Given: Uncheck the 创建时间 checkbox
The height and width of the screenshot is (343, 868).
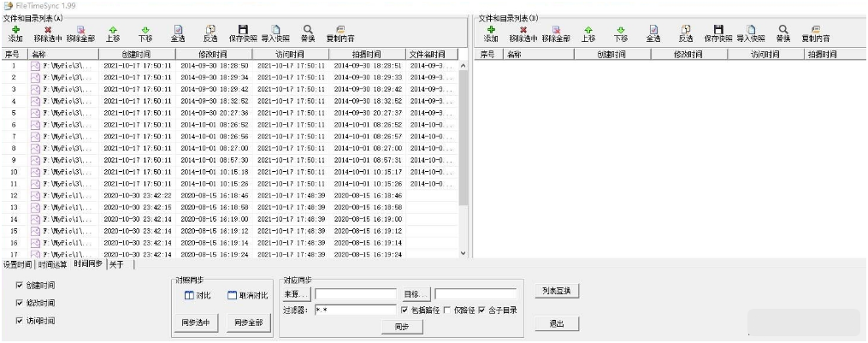Looking at the screenshot, I should [20, 285].
